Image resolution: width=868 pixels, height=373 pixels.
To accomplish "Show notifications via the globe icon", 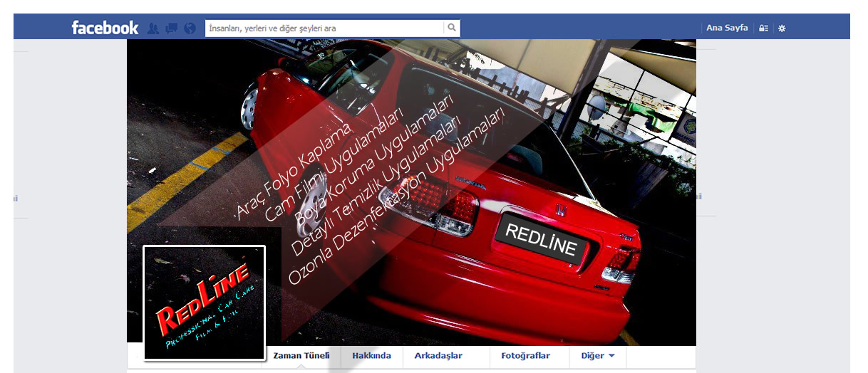I will (x=190, y=28).
